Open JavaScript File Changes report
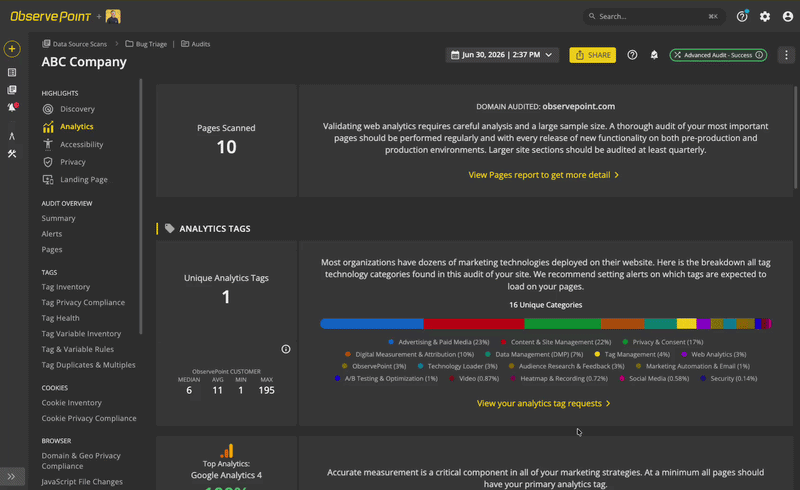The height and width of the screenshot is (490, 800). click(82, 482)
